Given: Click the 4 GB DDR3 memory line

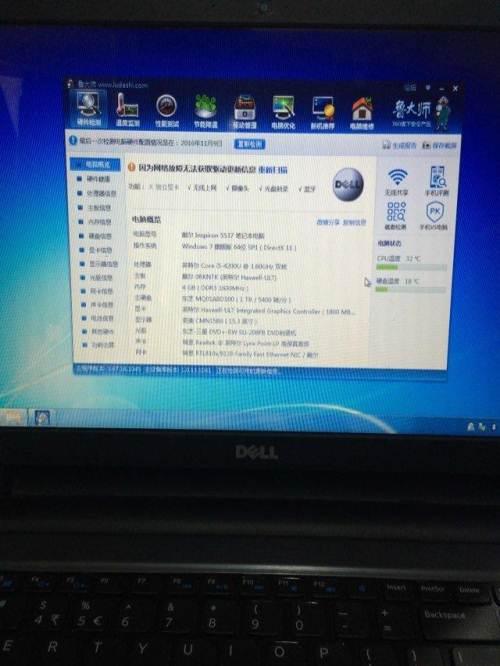Looking at the screenshot, I should [x=215, y=288].
